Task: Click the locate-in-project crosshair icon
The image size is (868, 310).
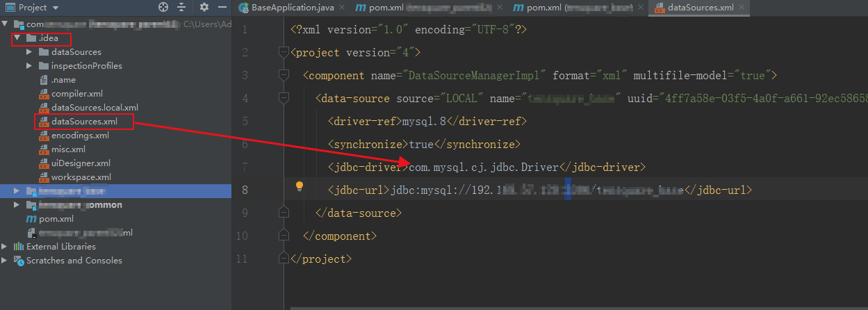Action: tap(163, 8)
